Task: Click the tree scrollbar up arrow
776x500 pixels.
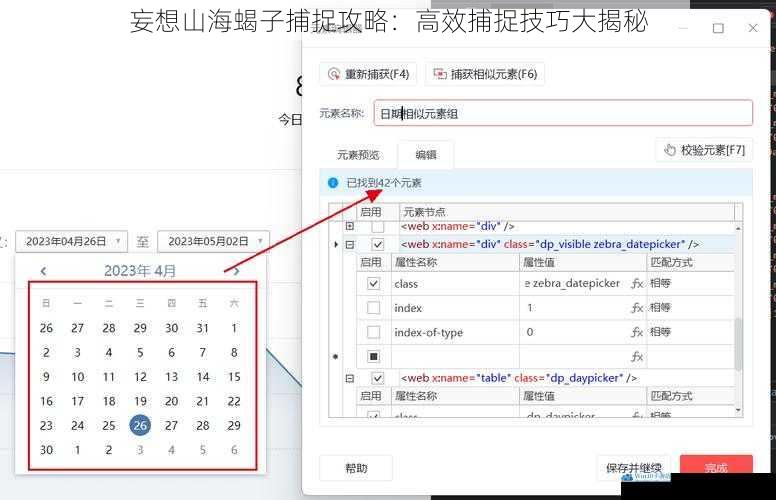Action: click(738, 228)
